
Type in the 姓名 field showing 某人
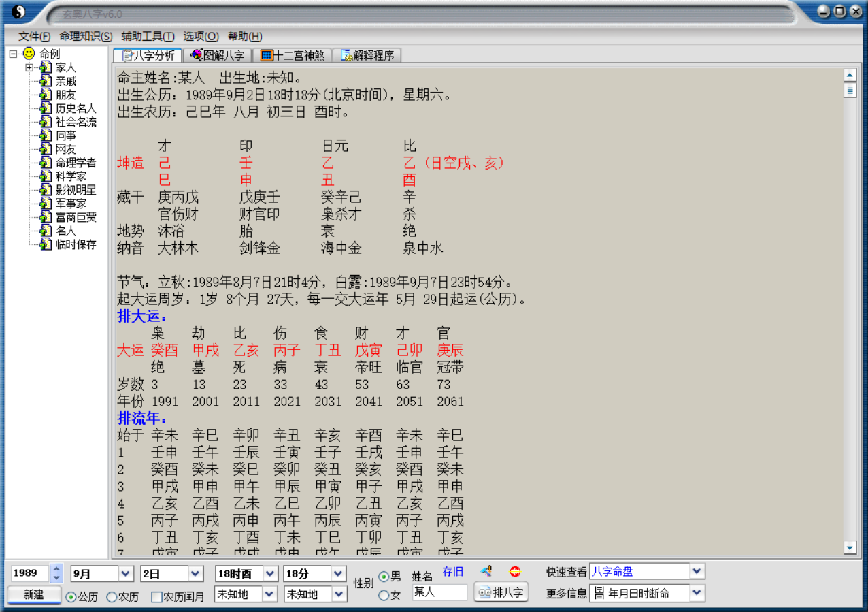[439, 593]
